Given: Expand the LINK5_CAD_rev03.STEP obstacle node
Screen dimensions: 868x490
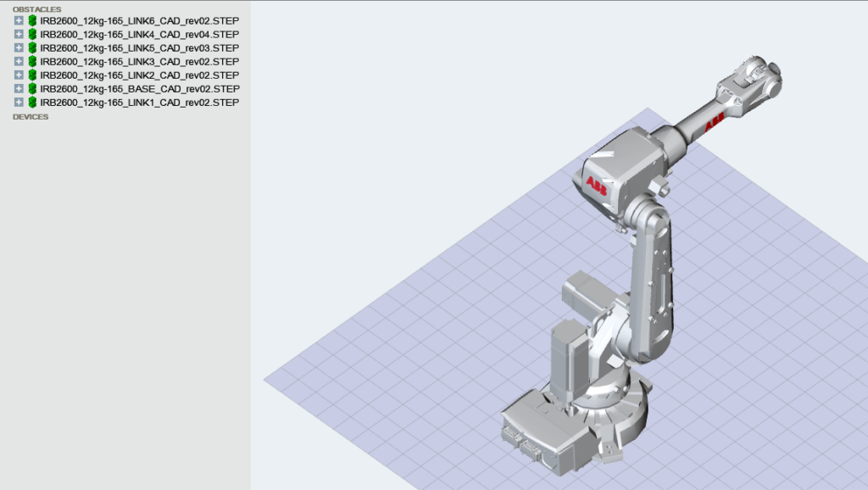Looking at the screenshot, I should (19, 48).
